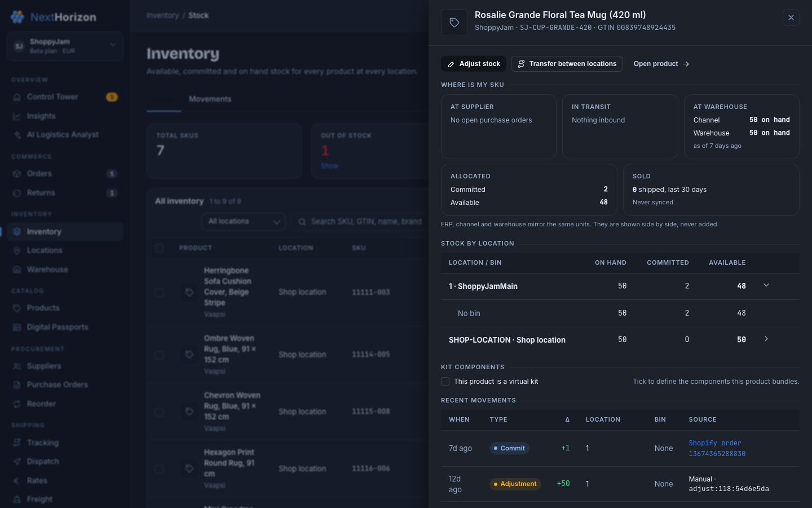Viewport: 812px width, 508px height.
Task: Click the Adjust stock button
Action: pos(474,64)
